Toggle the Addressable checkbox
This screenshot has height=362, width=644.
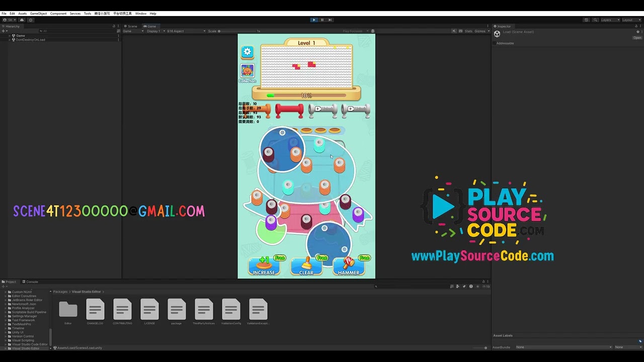tap(495, 43)
